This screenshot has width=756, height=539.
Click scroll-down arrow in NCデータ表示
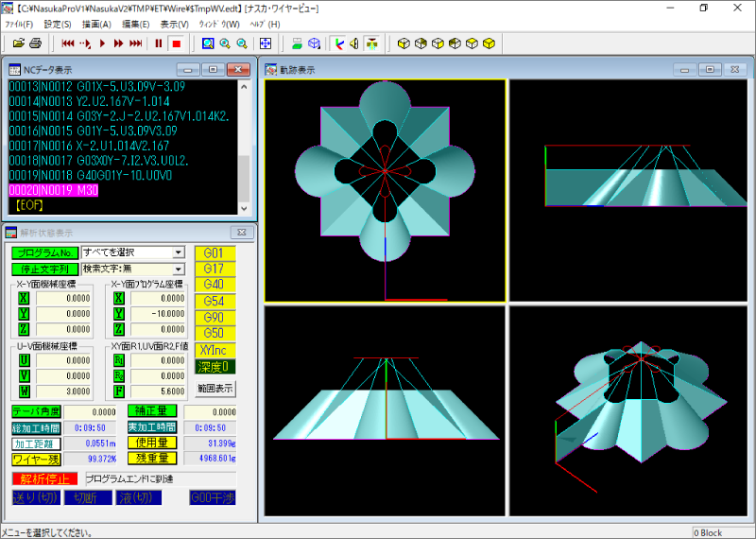tap(244, 208)
